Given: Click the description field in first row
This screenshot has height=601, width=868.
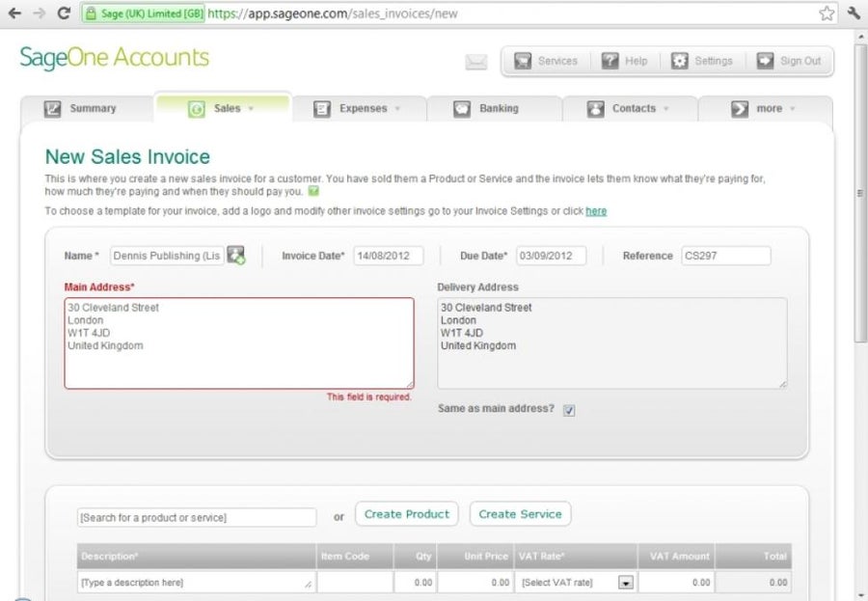Looking at the screenshot, I should click(197, 582).
